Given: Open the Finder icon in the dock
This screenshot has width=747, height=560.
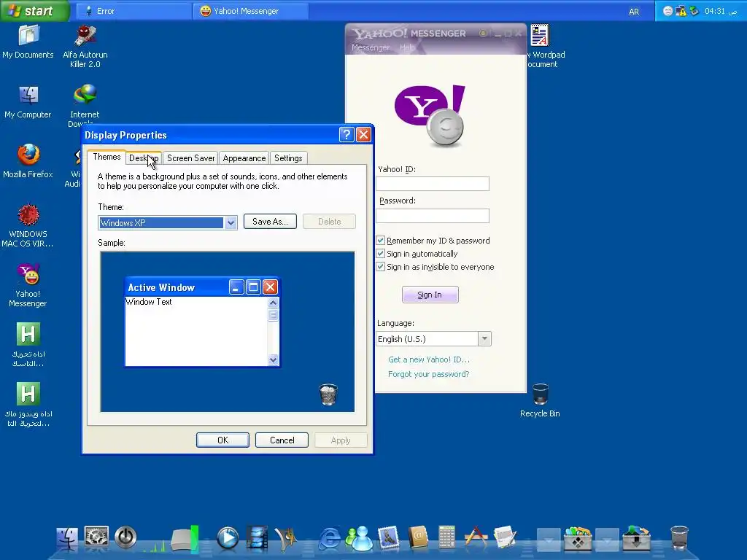Looking at the screenshot, I should click(66, 539).
